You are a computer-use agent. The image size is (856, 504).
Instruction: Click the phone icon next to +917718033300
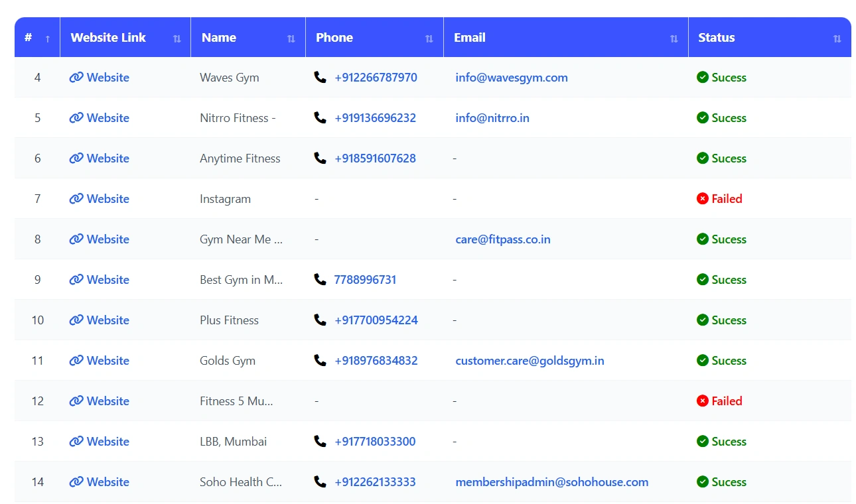321,441
